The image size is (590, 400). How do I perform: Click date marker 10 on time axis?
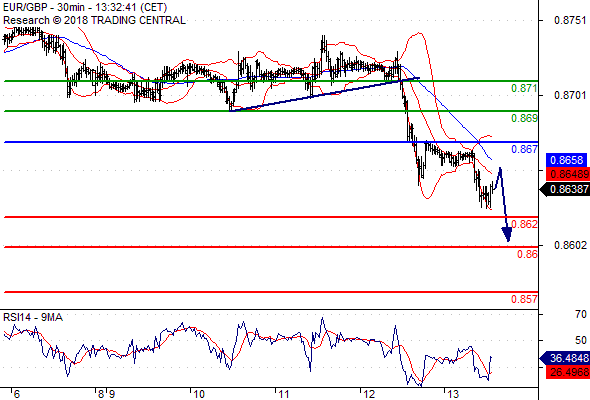pyautogui.click(x=198, y=394)
